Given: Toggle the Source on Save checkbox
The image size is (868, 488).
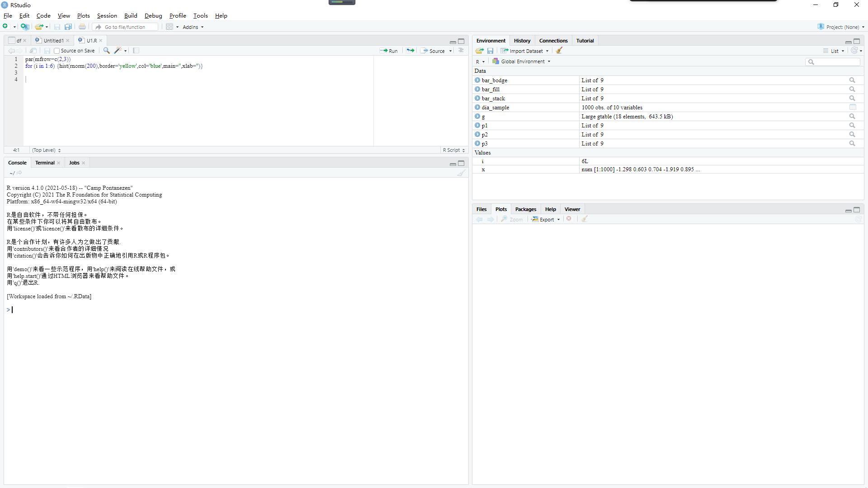Looking at the screenshot, I should (57, 51).
